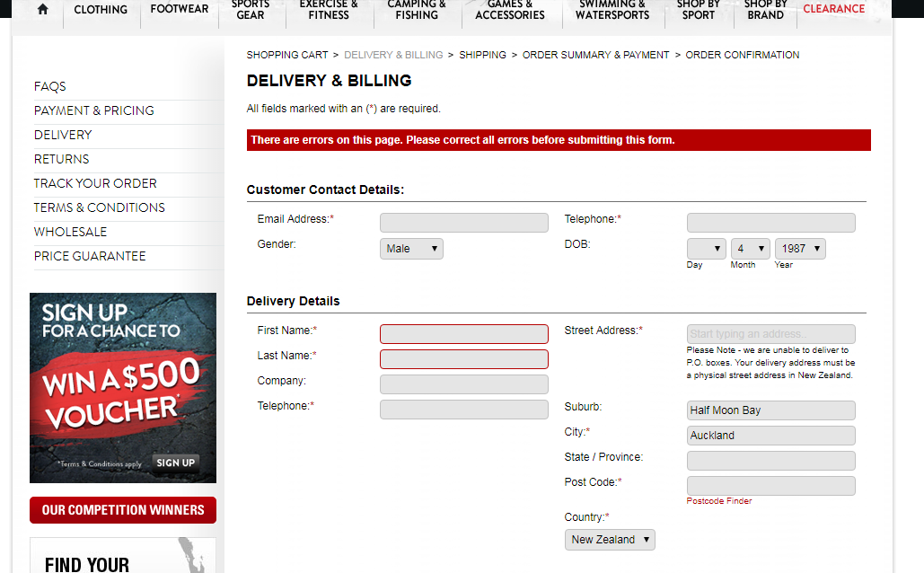Go to FAQs in sidebar
This screenshot has width=924, height=573.
click(x=50, y=87)
